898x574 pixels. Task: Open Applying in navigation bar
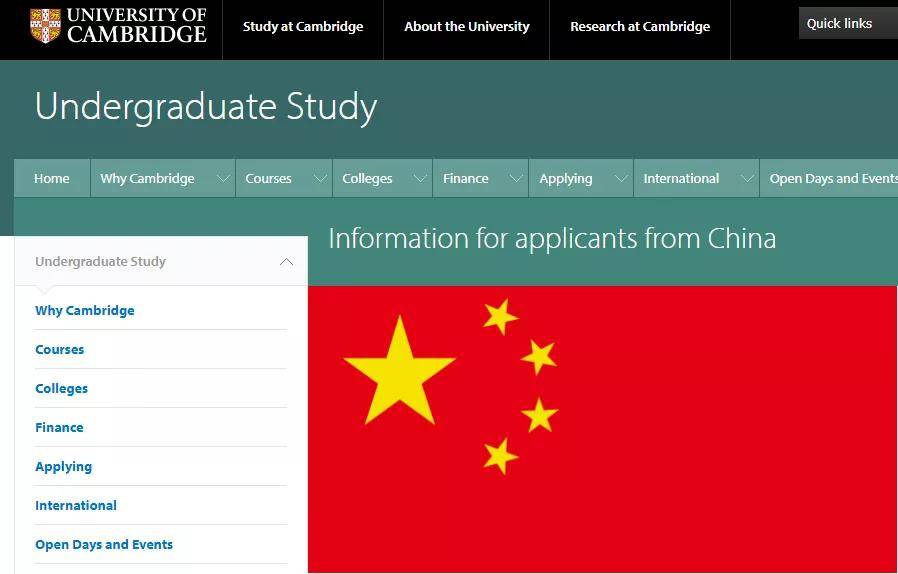coord(565,179)
